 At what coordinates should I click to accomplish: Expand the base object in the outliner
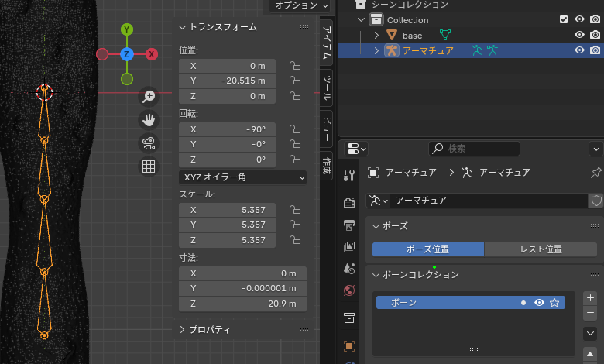coord(376,35)
